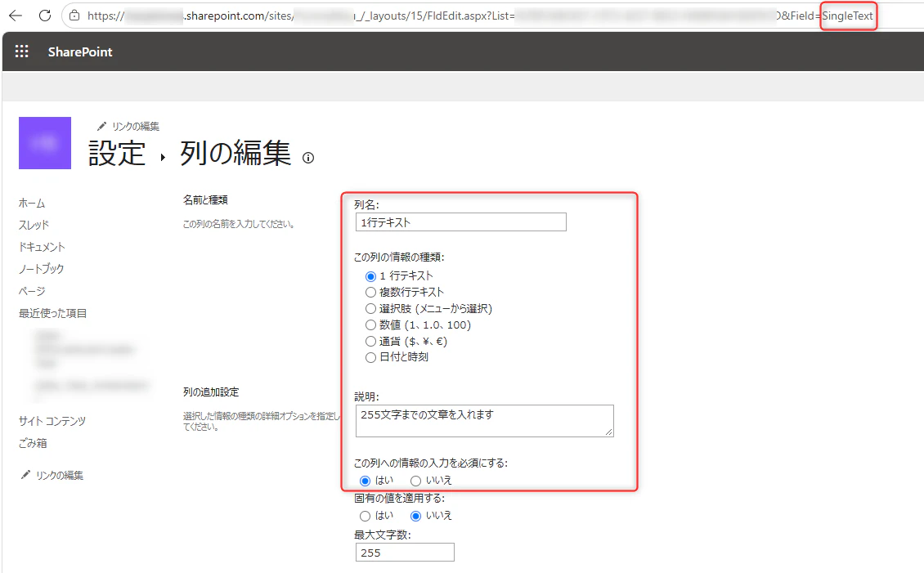Image resolution: width=924 pixels, height=573 pixels.
Task: Open サイト コンテンツ in the sidebar
Action: [x=52, y=421]
